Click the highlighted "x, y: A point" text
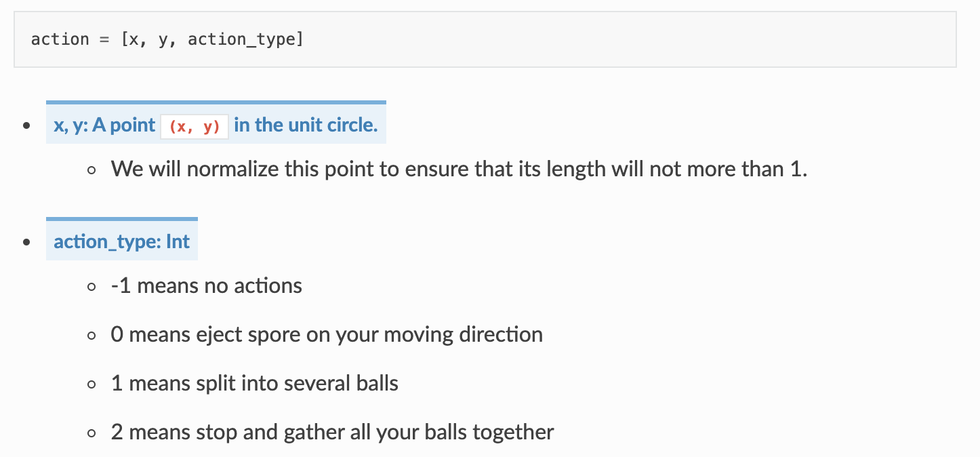980x457 pixels. click(104, 125)
